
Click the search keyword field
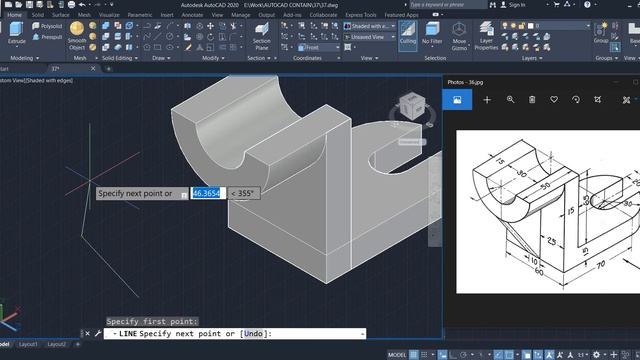(x=447, y=5)
